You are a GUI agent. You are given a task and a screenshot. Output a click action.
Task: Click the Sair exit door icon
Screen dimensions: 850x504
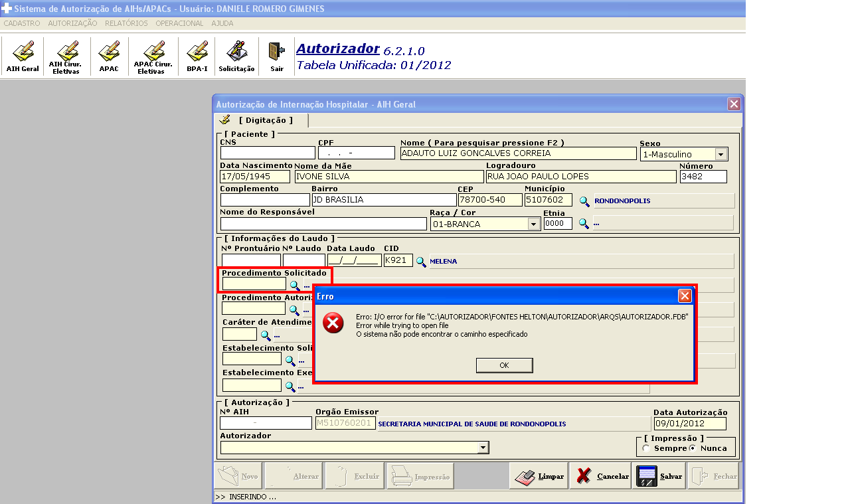pos(277,56)
